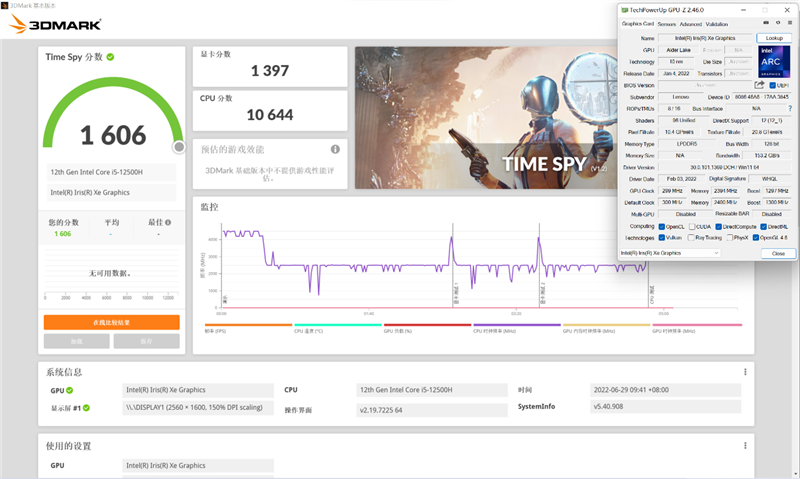Toggle the OpenGL 4.6 checkbox
The width and height of the screenshot is (800, 479).
(756, 238)
